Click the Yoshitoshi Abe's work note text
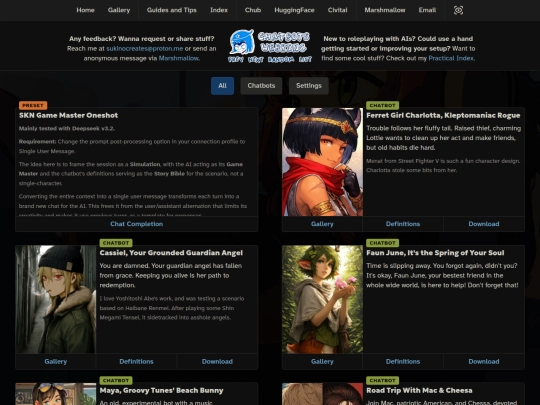540x405 pixels. [x=172, y=308]
